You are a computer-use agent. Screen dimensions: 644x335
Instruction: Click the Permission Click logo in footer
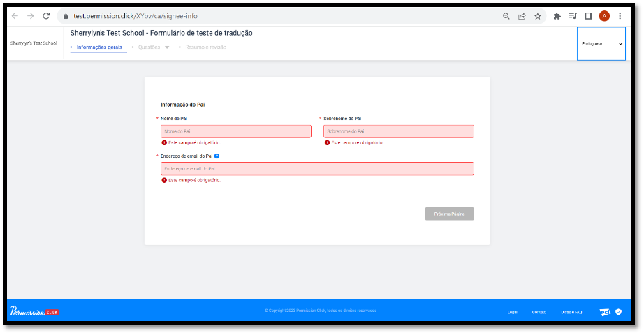click(35, 311)
